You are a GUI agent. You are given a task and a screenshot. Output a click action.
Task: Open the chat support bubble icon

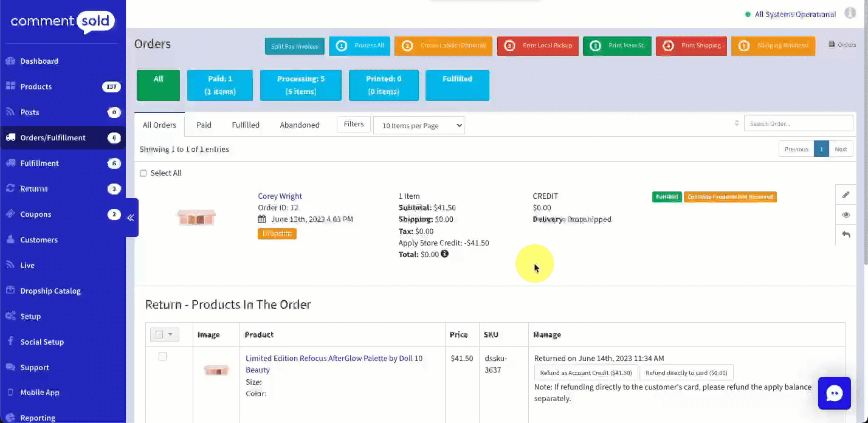[x=834, y=393]
